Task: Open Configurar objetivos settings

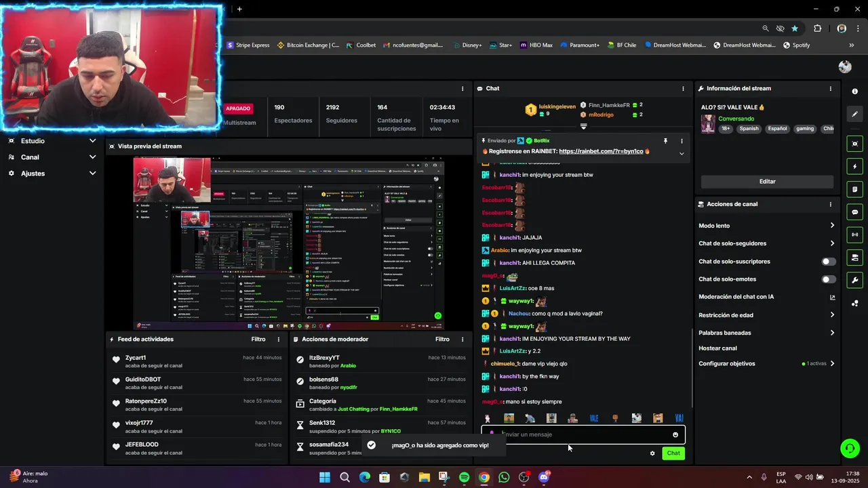Action: tap(767, 364)
